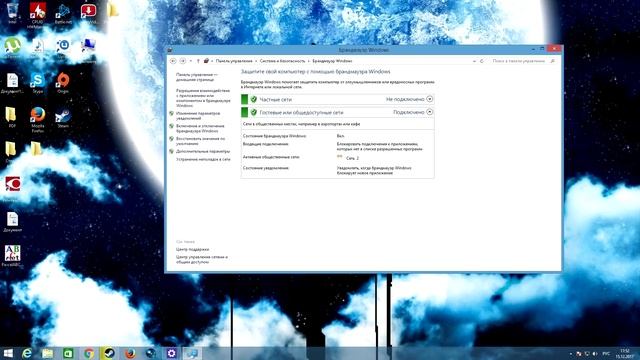Open the Документ text file above PascalABC
This screenshot has height=360, width=640.
[x=12, y=222]
